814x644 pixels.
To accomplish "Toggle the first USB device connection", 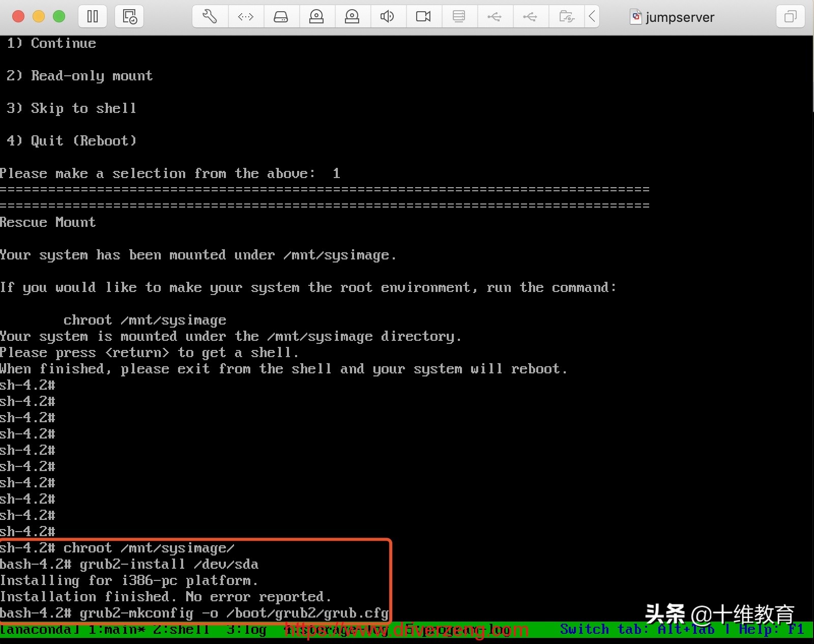I will (495, 16).
